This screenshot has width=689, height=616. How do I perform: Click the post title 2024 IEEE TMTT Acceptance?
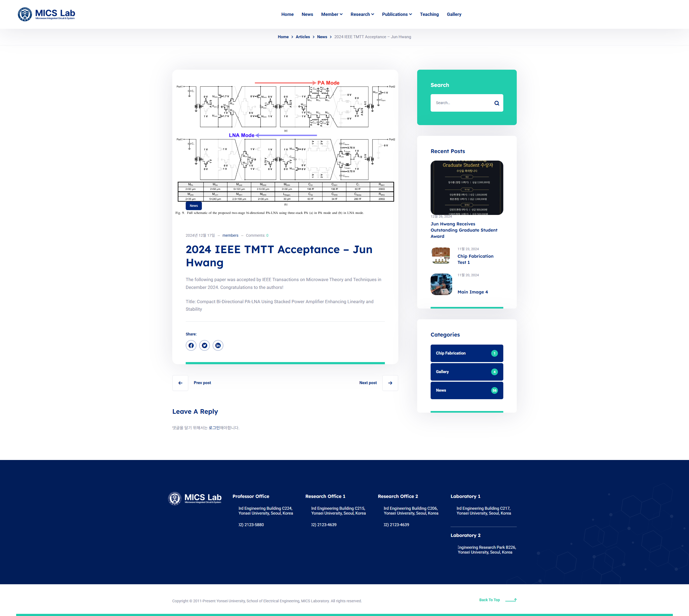tap(279, 256)
